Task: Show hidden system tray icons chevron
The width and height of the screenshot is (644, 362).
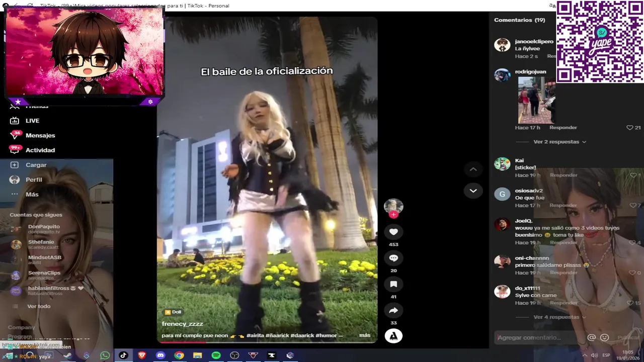Action: 585,355
